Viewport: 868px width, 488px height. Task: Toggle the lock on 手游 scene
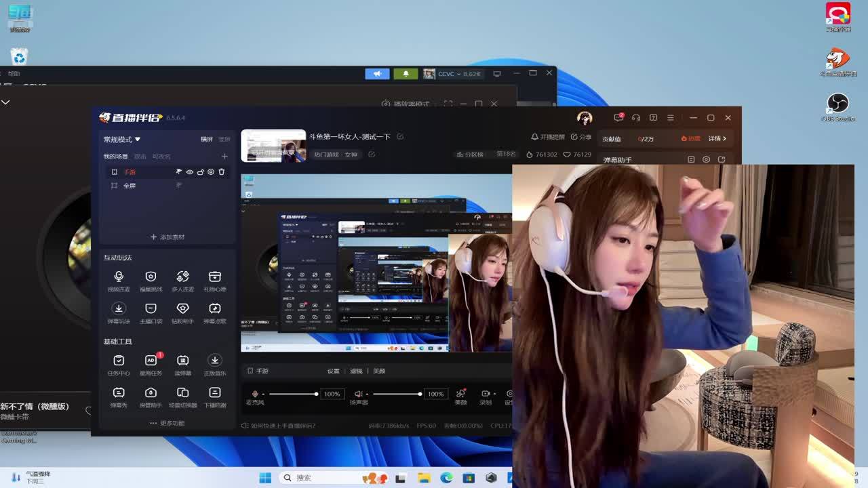point(200,172)
